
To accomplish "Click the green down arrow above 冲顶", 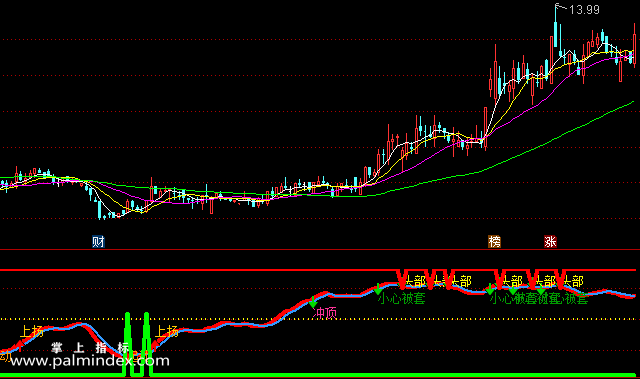I will [313, 302].
